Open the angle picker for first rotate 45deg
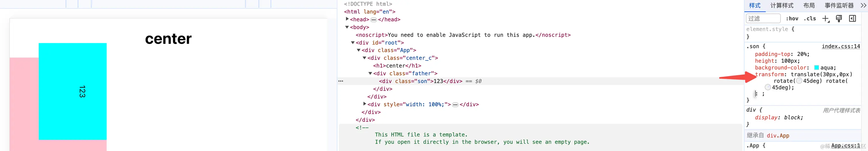 (799, 81)
